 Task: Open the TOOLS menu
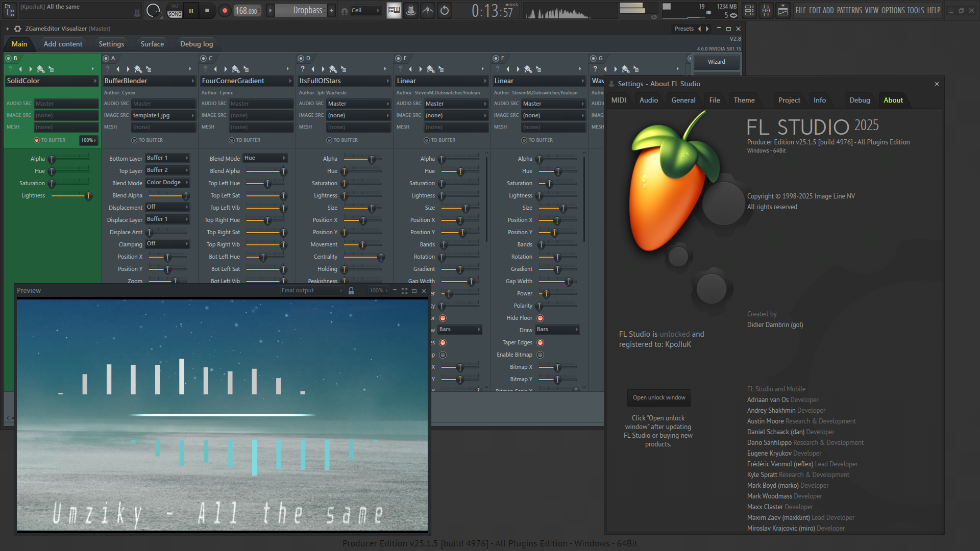pos(916,10)
